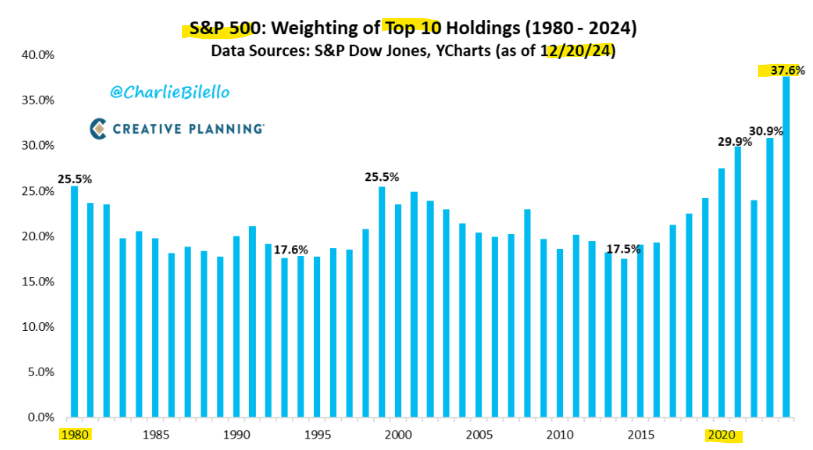Click the Data Sources subtitle line
This screenshot has width=813, height=450.
[x=413, y=50]
